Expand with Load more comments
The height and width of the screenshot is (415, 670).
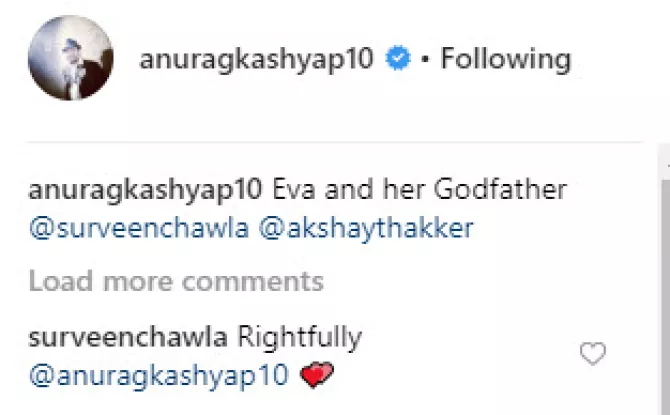point(176,282)
